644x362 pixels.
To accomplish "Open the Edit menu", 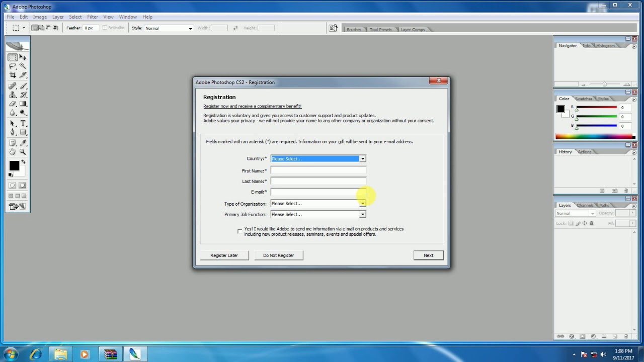I will [24, 17].
